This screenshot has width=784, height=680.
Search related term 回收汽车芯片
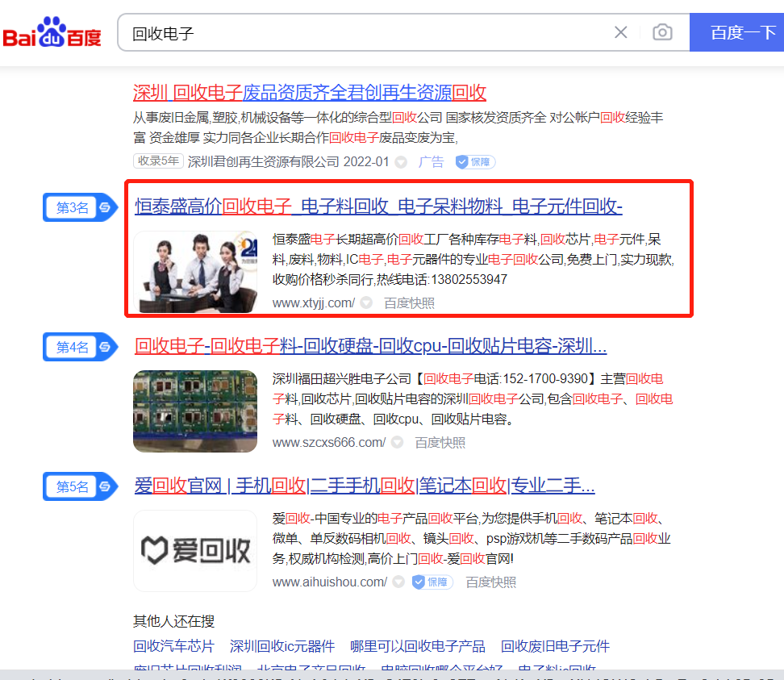(173, 646)
